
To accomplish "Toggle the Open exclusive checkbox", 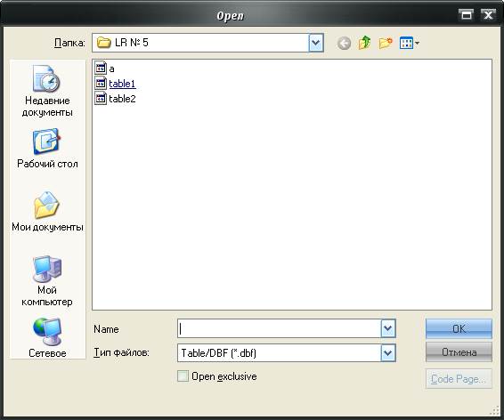I will (x=183, y=376).
